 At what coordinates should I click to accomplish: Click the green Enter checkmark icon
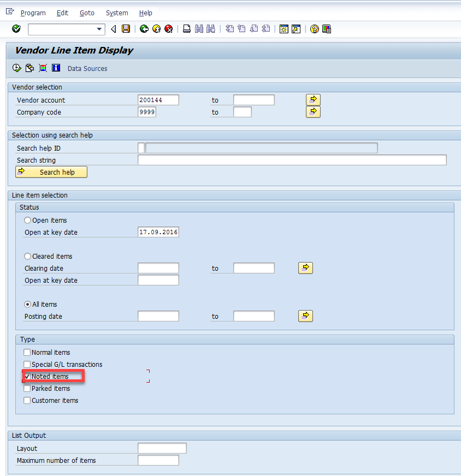pyautogui.click(x=16, y=29)
